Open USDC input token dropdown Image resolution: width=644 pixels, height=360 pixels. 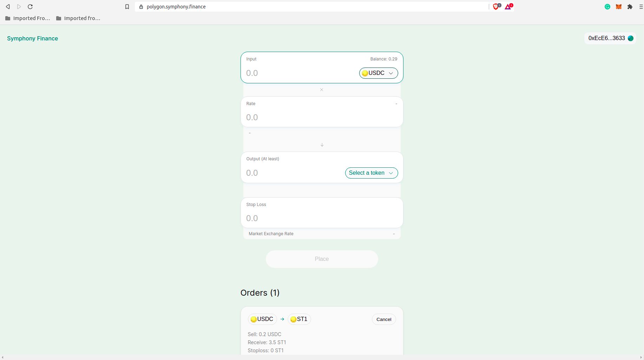pos(379,73)
